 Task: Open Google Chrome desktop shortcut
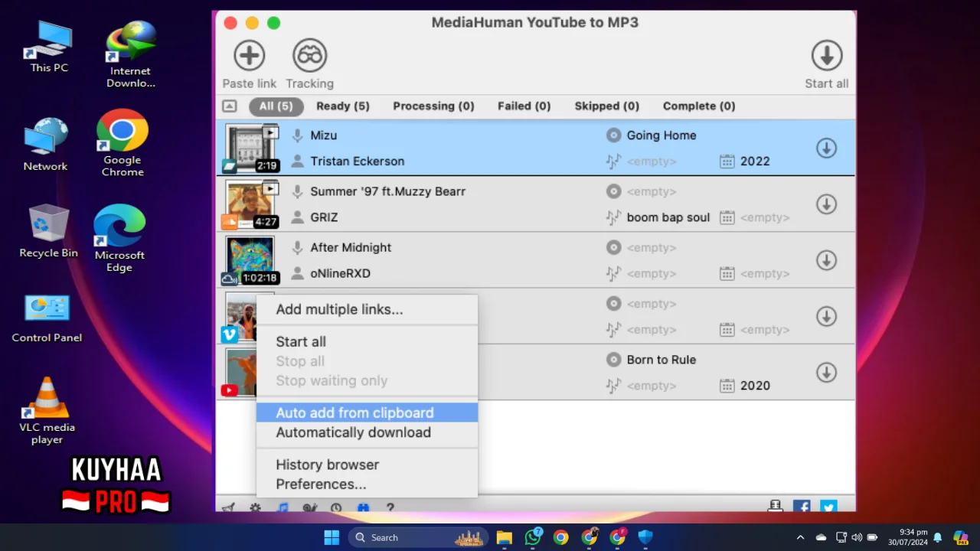pyautogui.click(x=122, y=143)
